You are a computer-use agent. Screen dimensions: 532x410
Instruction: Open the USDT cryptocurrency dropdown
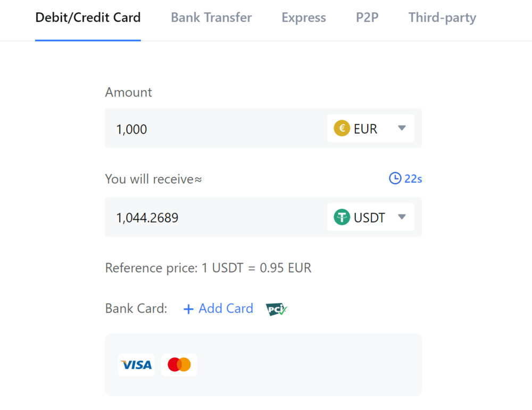(371, 217)
